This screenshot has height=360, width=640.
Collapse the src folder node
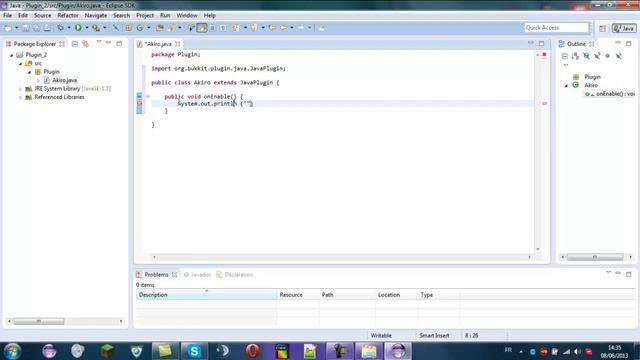[x=20, y=63]
